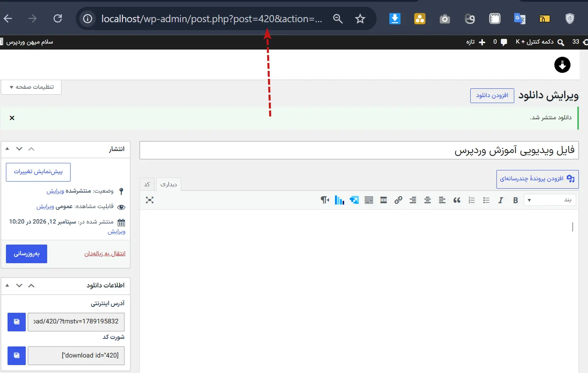Screen dimensions: 588x373
Task: Click the add new download button
Action: [x=492, y=96]
